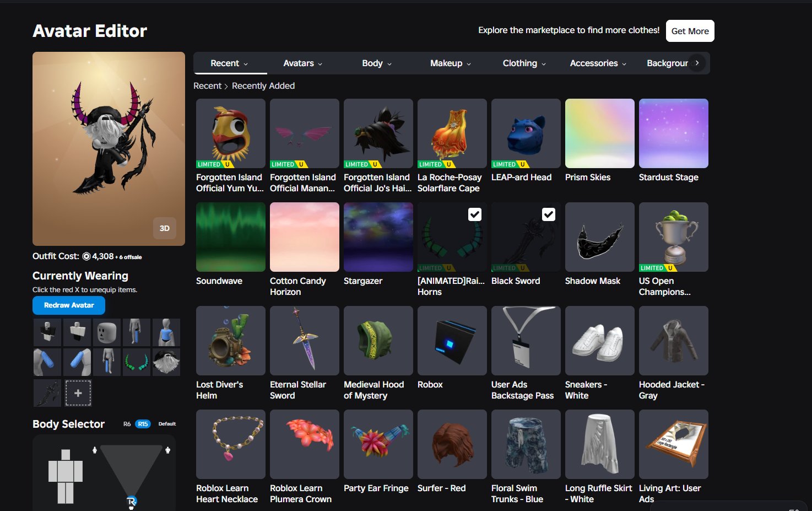Equip the Surfer - Red hair thumbnail
Viewport: 812px width, 511px height.
pyautogui.click(x=452, y=444)
